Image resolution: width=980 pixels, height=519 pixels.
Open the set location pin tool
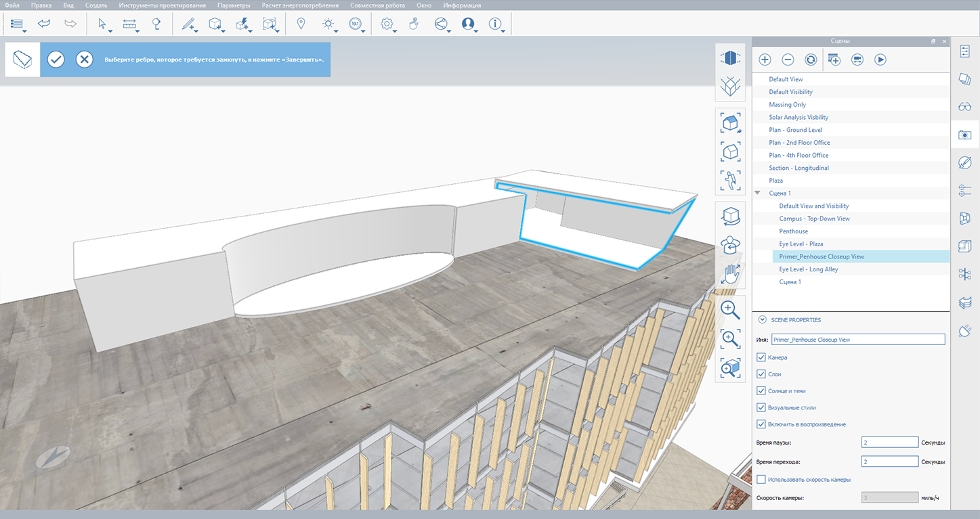pyautogui.click(x=301, y=24)
